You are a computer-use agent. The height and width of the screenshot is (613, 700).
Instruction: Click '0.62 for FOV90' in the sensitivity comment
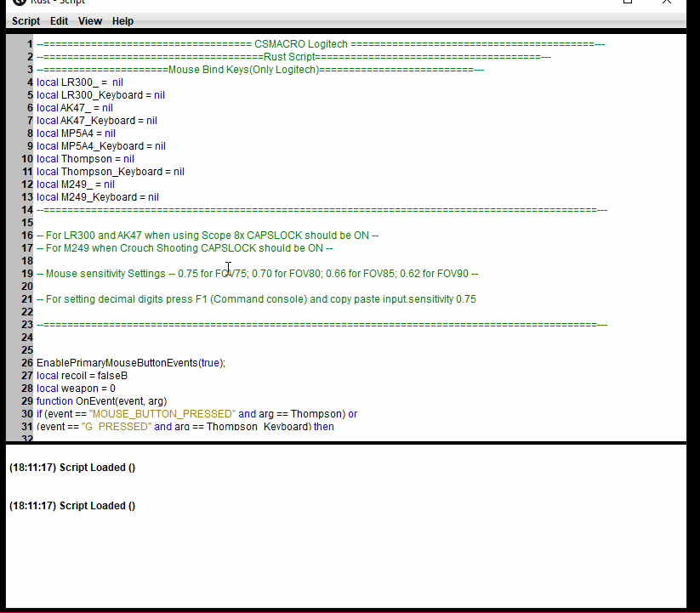click(434, 274)
